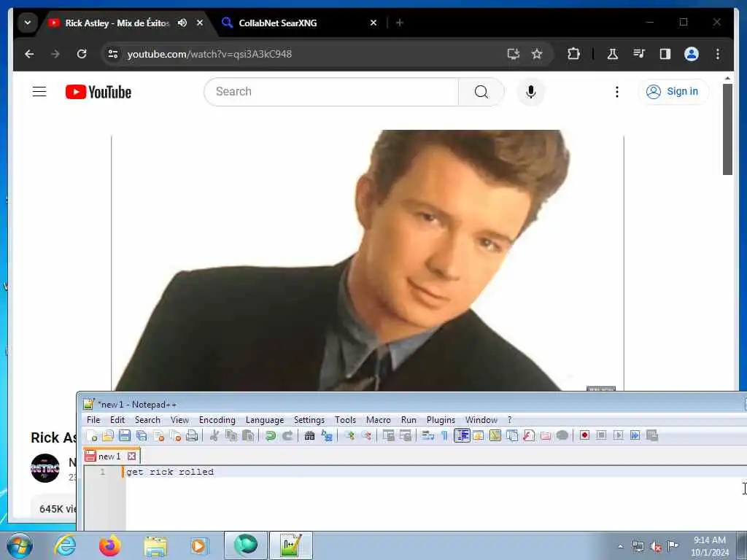Open new browser tab plus button
The image size is (747, 560).
(400, 23)
